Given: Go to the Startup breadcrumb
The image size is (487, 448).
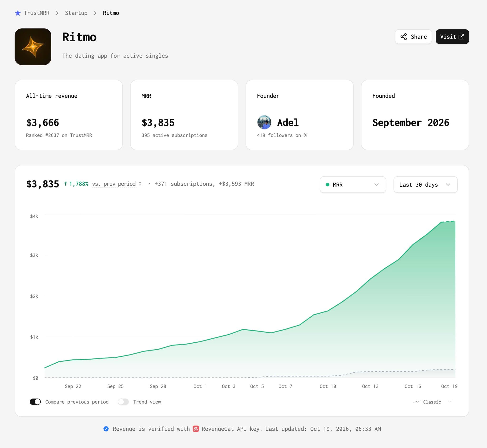Looking at the screenshot, I should click(76, 13).
